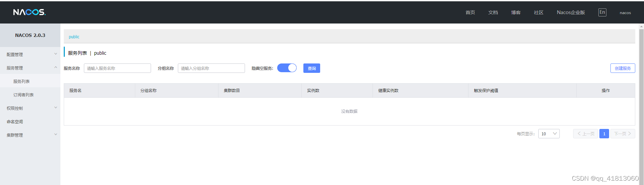Image resolution: width=644 pixels, height=185 pixels.
Task: Open 服务列表 in the sidebar
Action: (30, 81)
